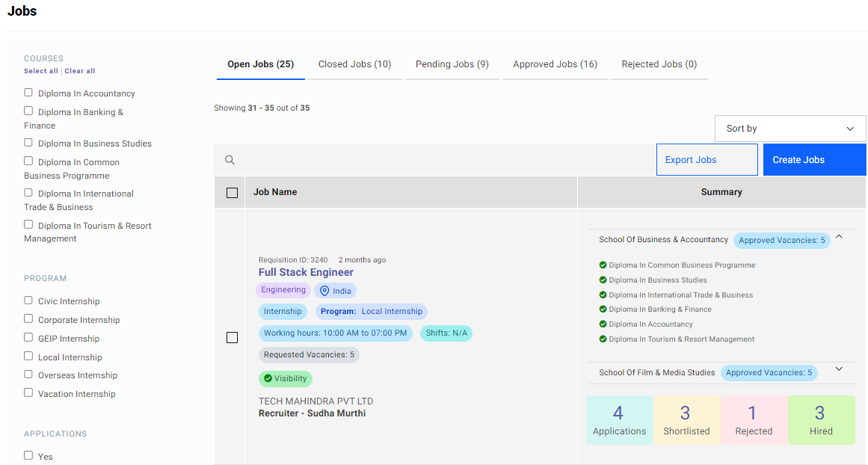Click green checkmark beside Diploma In Accountancy

pyautogui.click(x=603, y=324)
